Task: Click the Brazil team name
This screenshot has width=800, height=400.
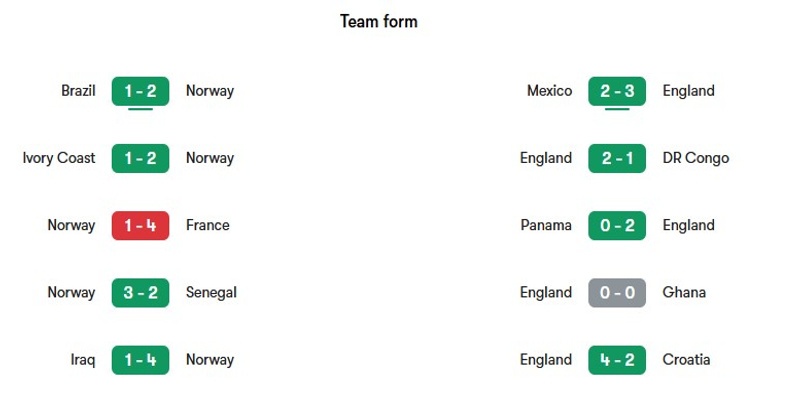Action: [x=78, y=91]
